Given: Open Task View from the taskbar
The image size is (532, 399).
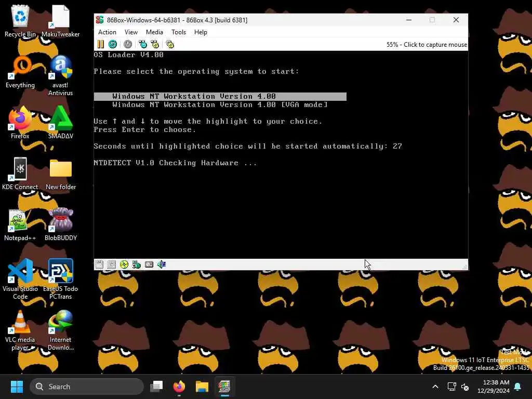Looking at the screenshot, I should pyautogui.click(x=156, y=387).
